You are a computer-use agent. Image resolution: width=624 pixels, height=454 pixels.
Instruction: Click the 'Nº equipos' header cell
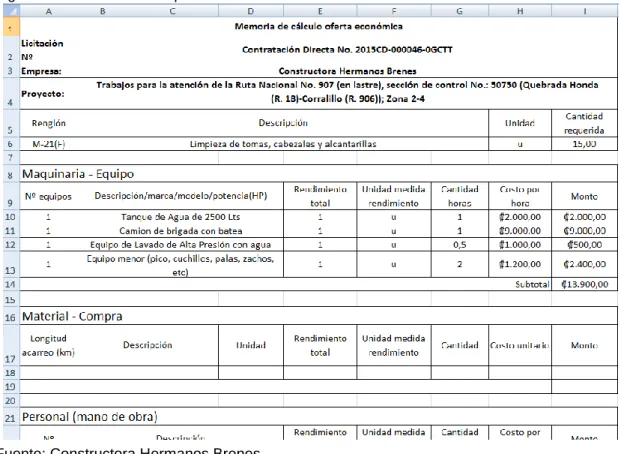pos(49,196)
